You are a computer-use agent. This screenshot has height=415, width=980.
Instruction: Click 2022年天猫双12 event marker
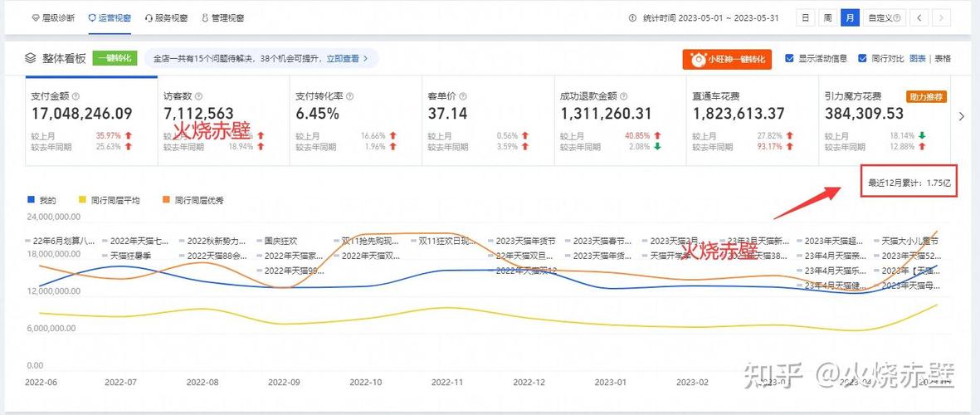[x=522, y=271]
